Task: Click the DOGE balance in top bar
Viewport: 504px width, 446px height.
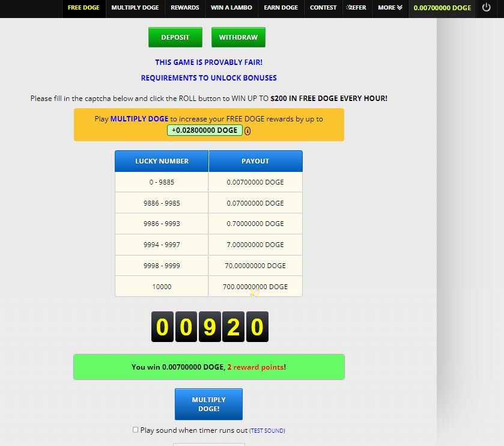Action: (442, 8)
